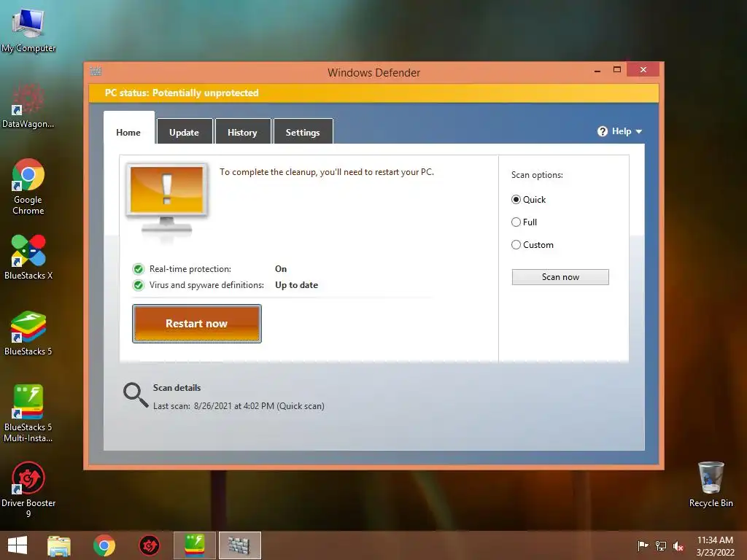Open Action Center flag in system tray
This screenshot has width=747, height=560.
643,545
